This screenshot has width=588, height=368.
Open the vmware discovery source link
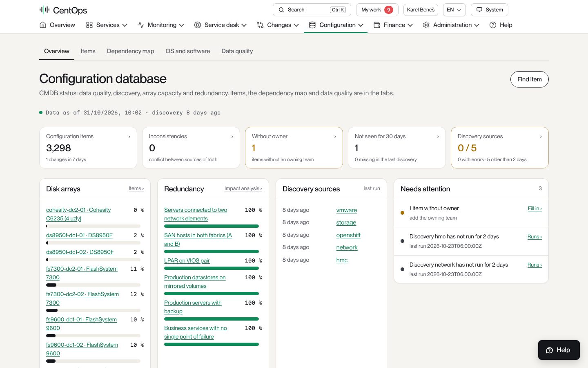pyautogui.click(x=347, y=210)
